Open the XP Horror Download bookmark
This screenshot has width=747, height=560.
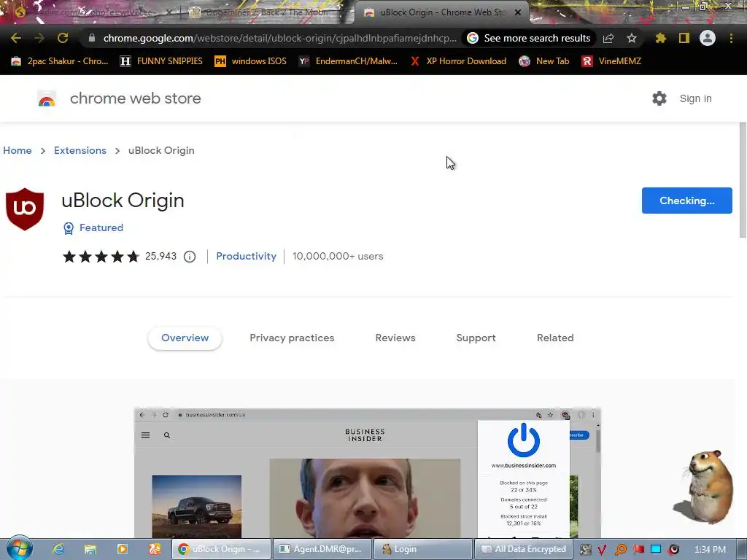[x=458, y=61]
